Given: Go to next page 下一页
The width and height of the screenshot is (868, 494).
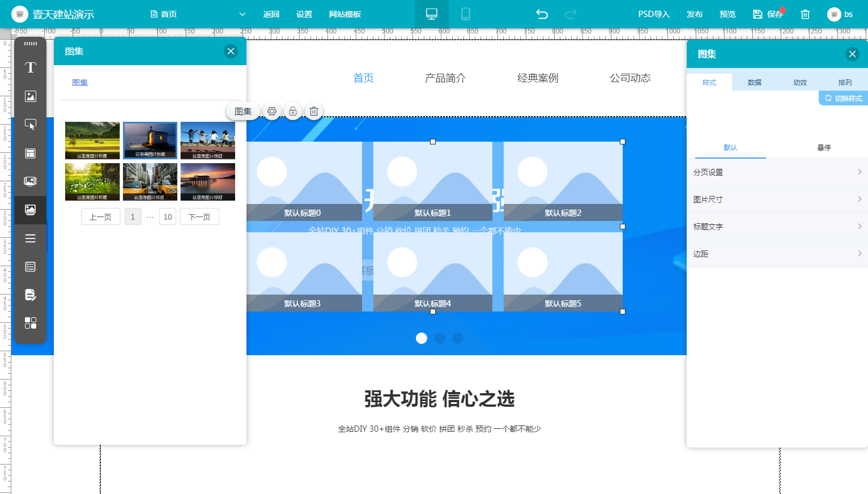Looking at the screenshot, I should (x=199, y=216).
